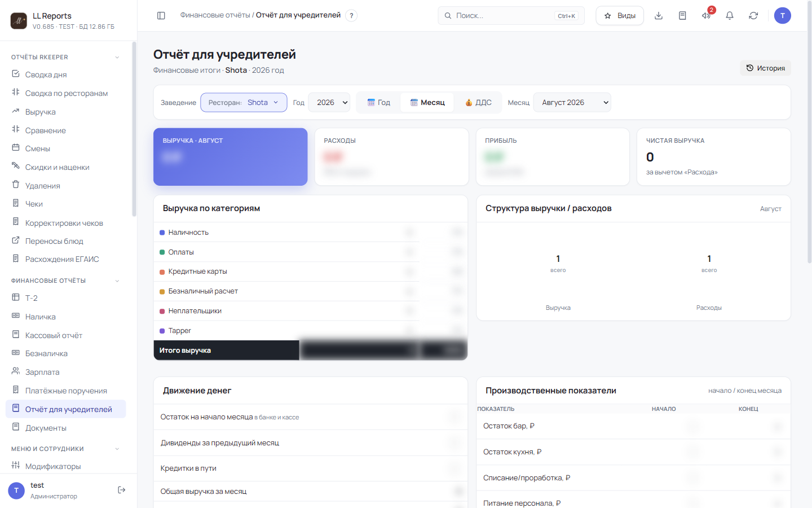The width and height of the screenshot is (812, 508).
Task: Switch to the ДДС tab
Action: click(478, 103)
